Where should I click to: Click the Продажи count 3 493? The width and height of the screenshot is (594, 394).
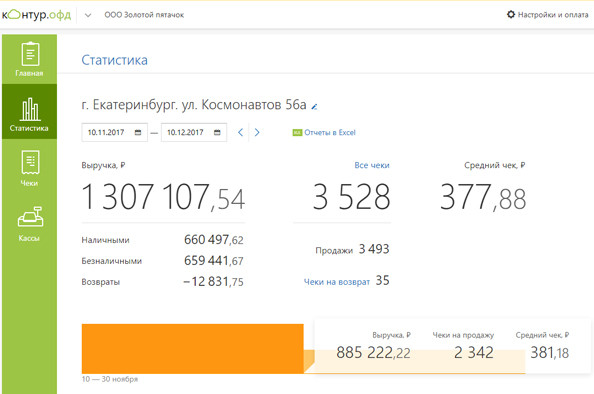(374, 249)
